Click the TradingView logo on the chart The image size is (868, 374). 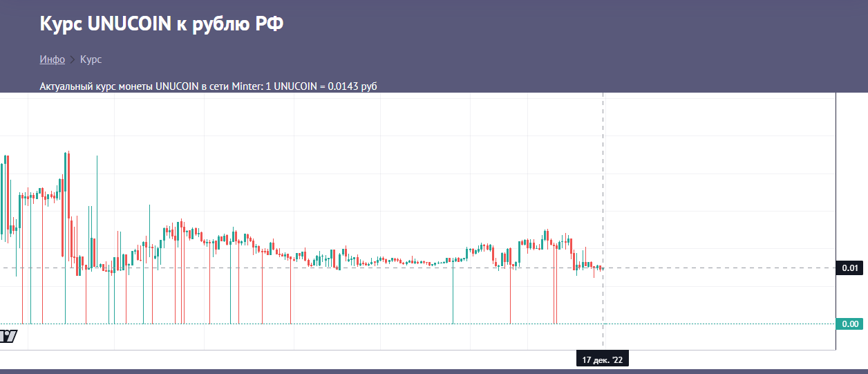[8, 336]
